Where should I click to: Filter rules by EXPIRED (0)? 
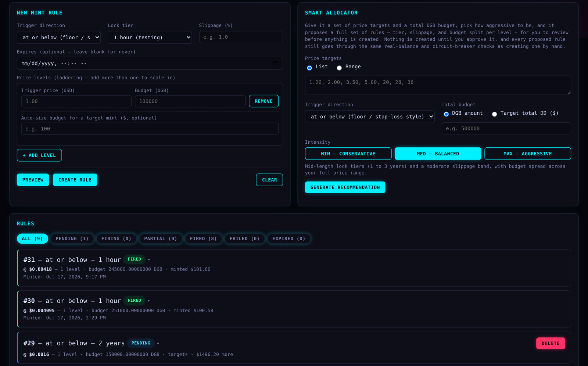click(x=289, y=238)
